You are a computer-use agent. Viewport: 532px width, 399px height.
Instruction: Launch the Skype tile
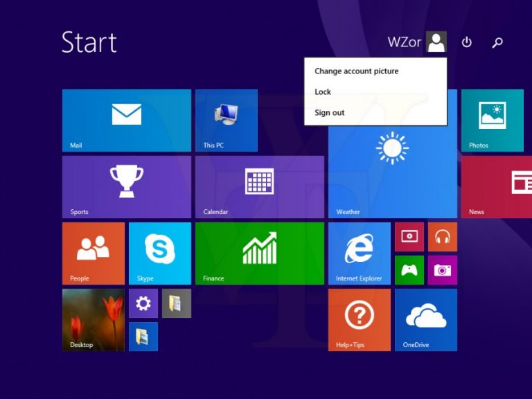(160, 254)
